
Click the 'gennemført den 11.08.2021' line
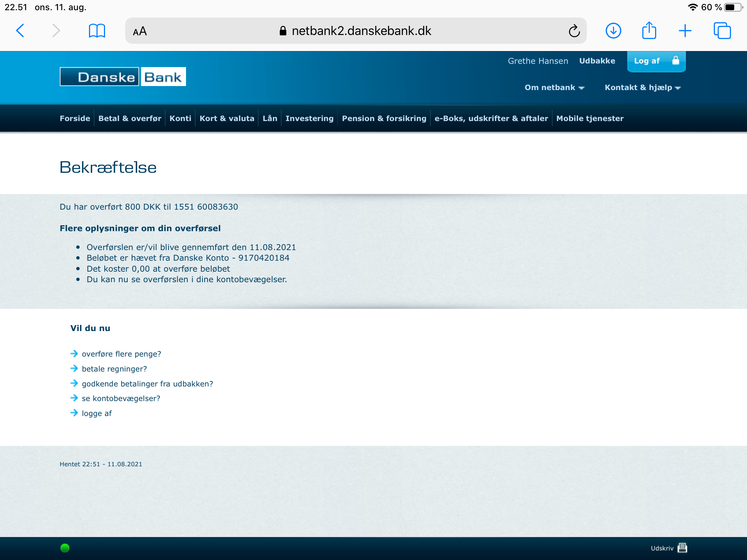191,247
